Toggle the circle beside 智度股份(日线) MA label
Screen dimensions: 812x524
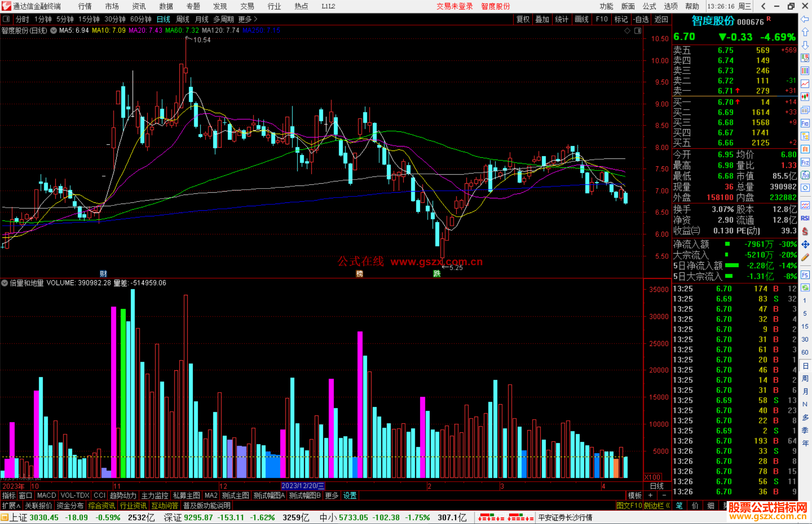54,30
